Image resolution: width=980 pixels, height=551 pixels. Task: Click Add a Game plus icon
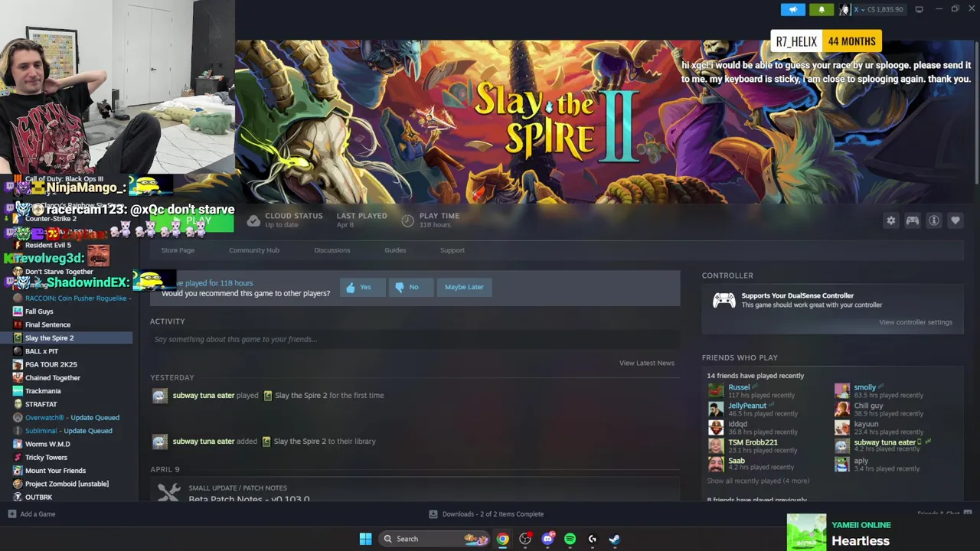tap(11, 514)
